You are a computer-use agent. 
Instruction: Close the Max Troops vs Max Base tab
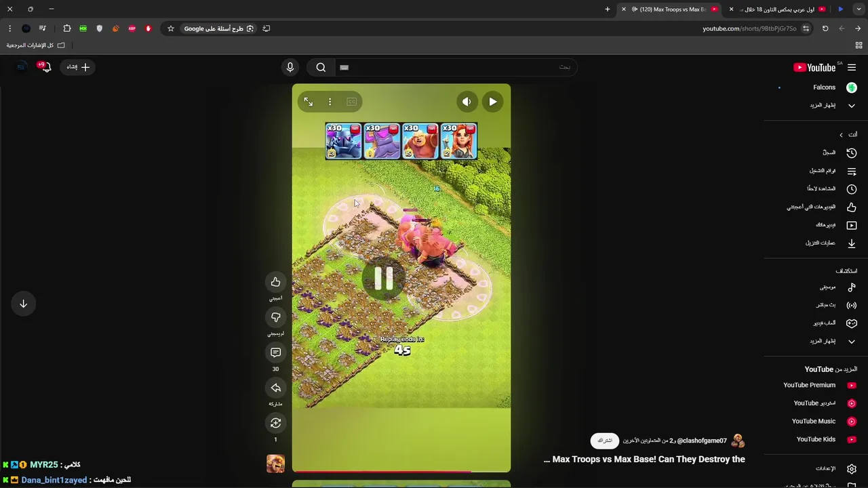(x=623, y=9)
